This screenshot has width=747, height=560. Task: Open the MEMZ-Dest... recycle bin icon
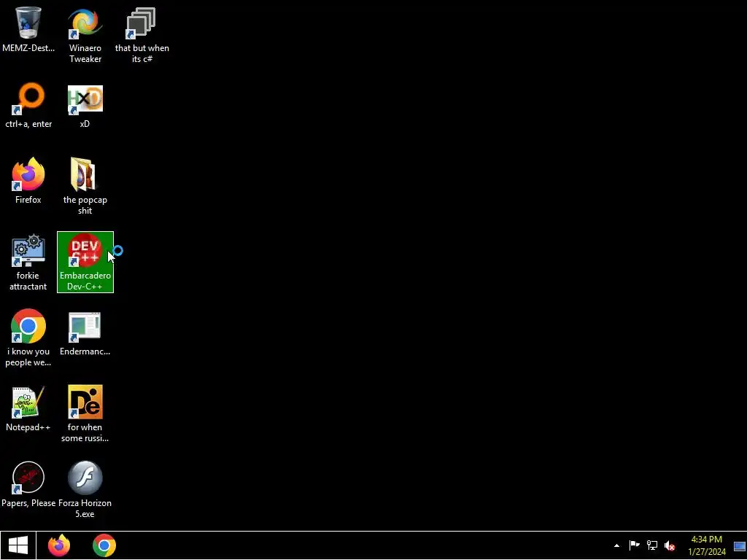click(x=28, y=29)
